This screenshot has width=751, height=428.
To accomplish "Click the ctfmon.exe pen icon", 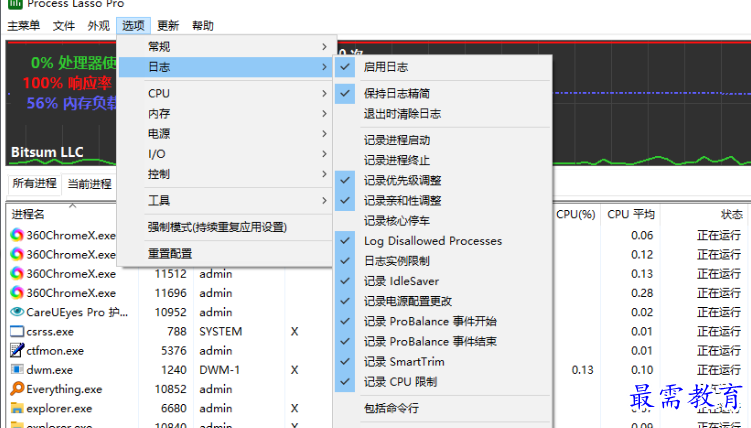I will [x=17, y=350].
